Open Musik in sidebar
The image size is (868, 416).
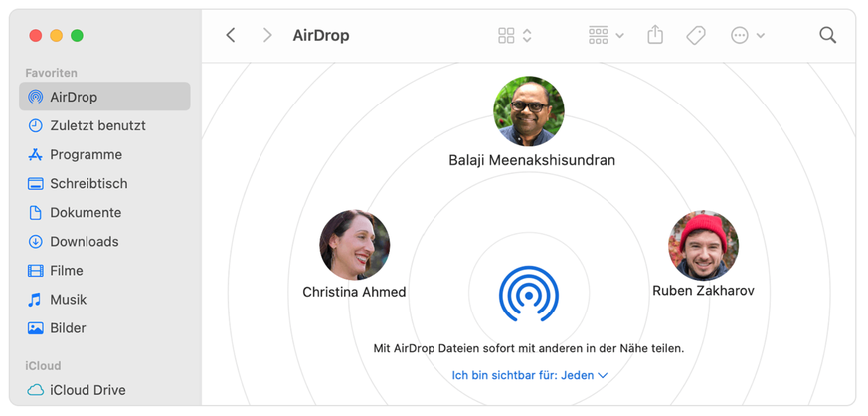[x=104, y=300]
